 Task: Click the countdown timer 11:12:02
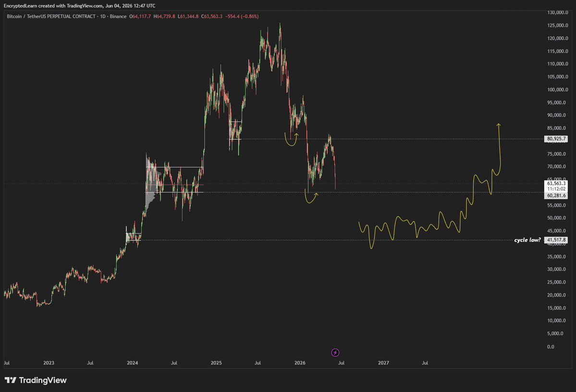(556, 189)
